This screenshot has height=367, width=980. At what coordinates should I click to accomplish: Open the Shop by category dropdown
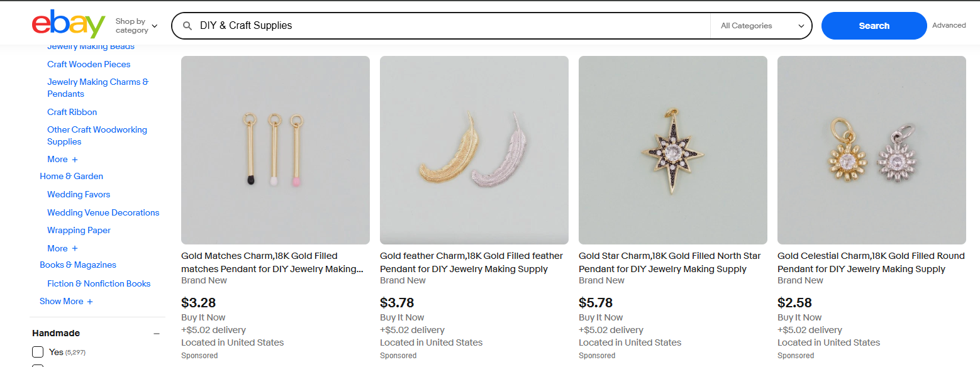[x=136, y=25]
